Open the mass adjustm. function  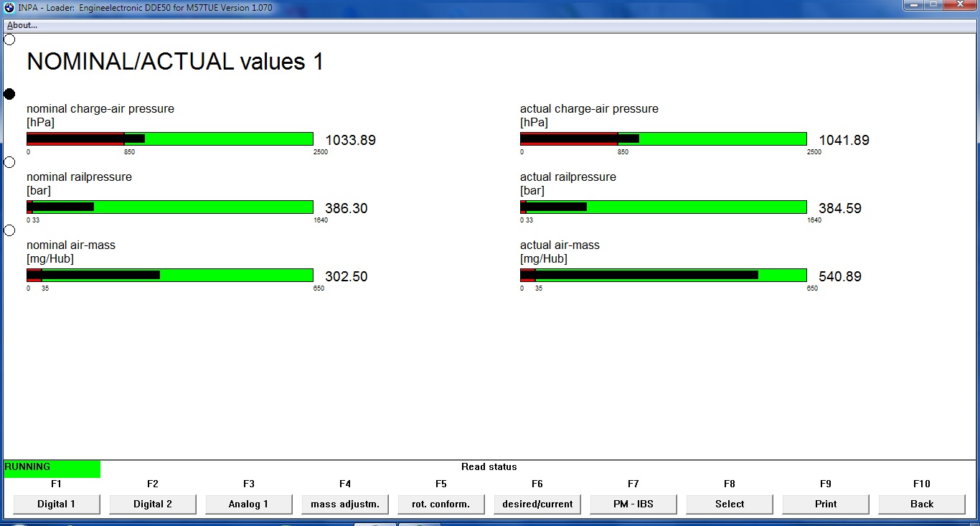(x=345, y=504)
